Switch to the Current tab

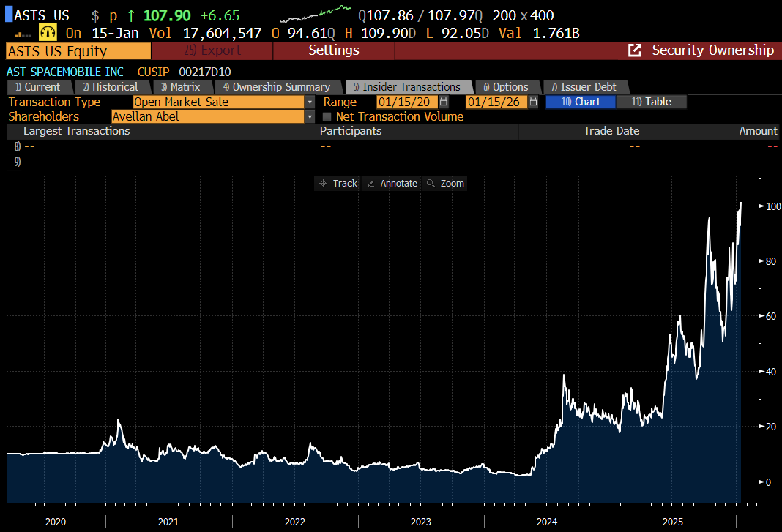pos(39,87)
